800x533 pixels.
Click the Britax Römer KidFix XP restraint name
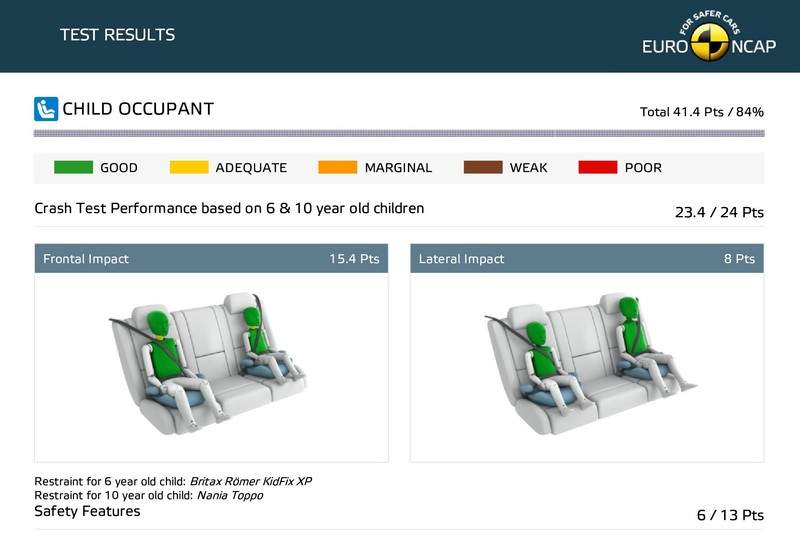[257, 481]
